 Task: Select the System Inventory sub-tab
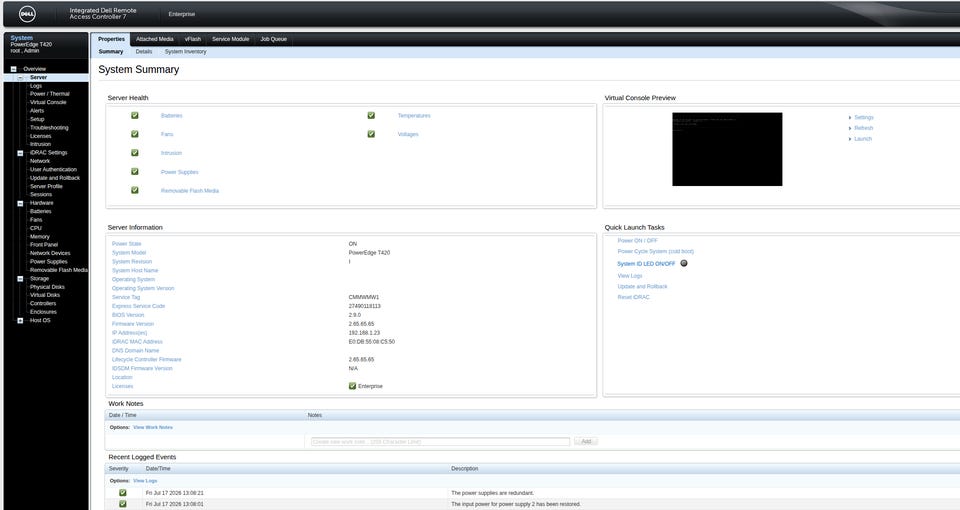pos(186,51)
